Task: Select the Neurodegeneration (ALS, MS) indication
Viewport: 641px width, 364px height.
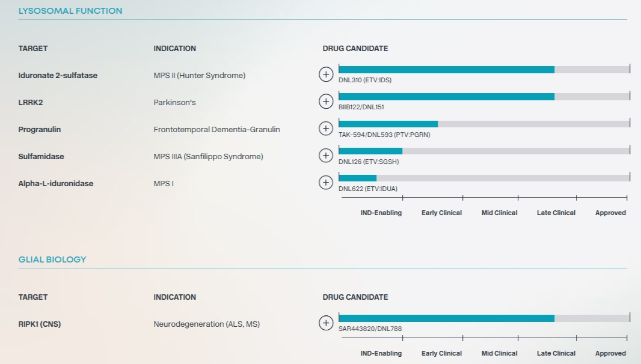Action: pyautogui.click(x=206, y=324)
